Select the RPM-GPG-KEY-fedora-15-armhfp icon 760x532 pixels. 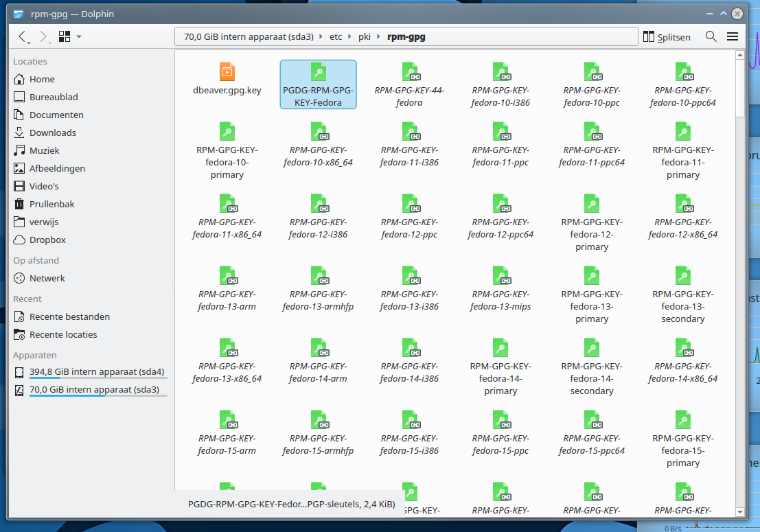pos(319,419)
